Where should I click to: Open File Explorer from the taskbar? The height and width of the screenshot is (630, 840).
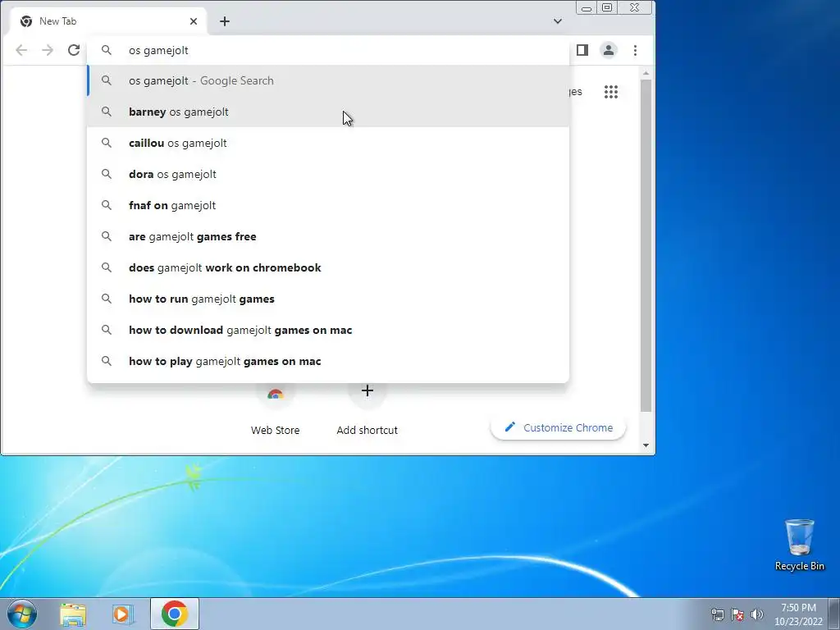tap(73, 614)
